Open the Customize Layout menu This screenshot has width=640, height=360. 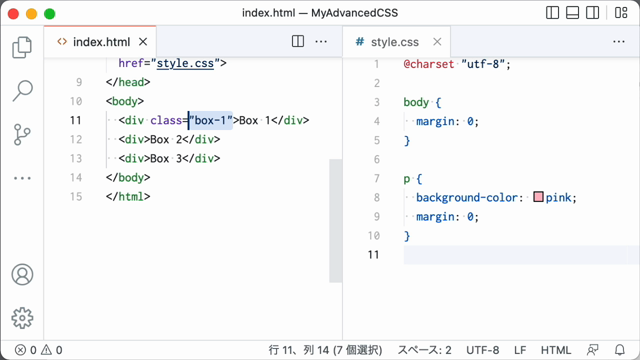[x=621, y=13]
